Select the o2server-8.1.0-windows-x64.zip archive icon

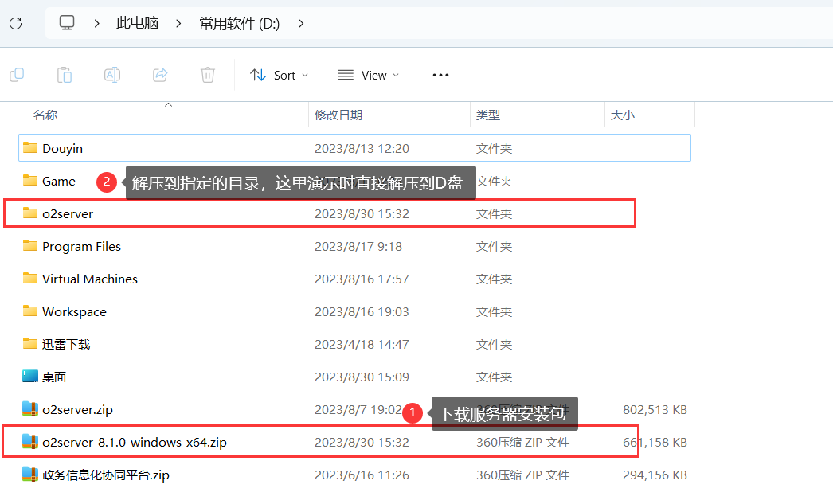click(30, 442)
